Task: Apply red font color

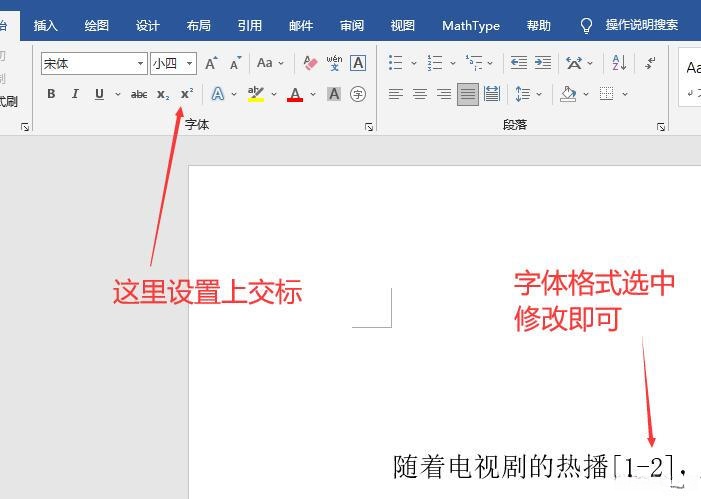Action: point(295,94)
